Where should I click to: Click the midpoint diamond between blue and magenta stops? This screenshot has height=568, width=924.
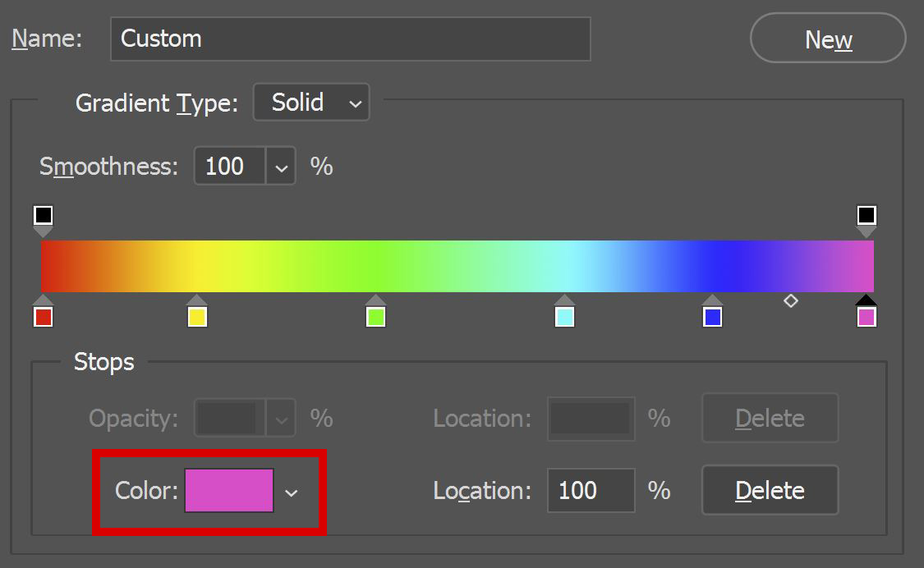tap(790, 301)
